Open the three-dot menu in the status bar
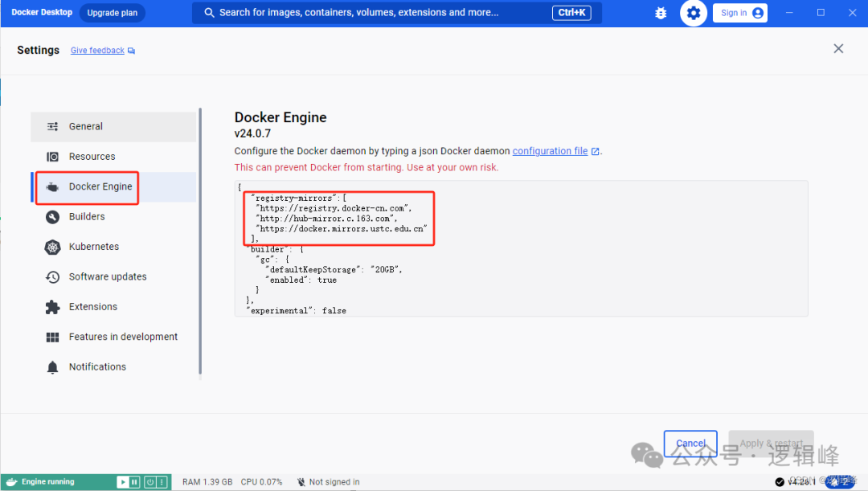The width and height of the screenshot is (868, 491). [x=161, y=481]
